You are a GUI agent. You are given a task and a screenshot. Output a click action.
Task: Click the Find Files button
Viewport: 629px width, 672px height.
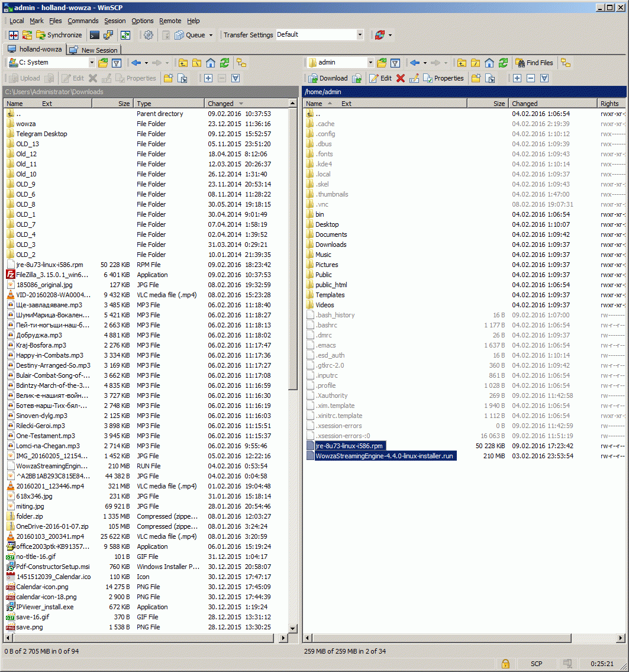[534, 63]
